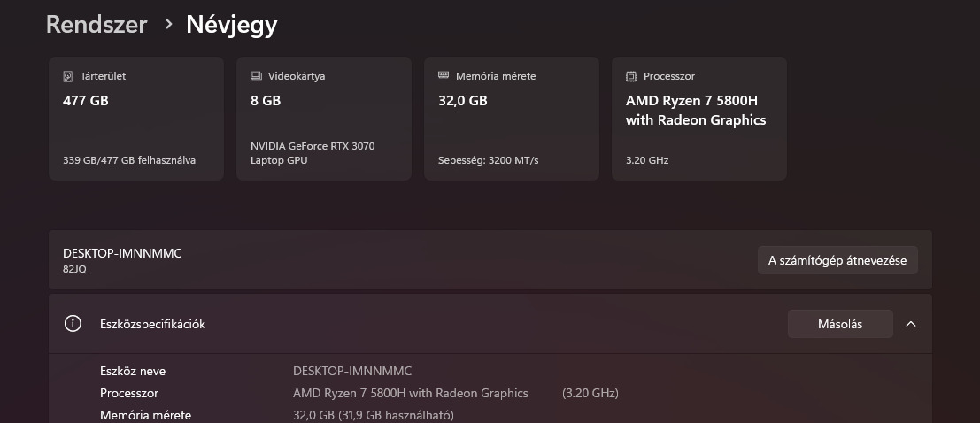The width and height of the screenshot is (980, 423).
Task: Click the NVIDIA GeForce RTX 3070 text
Action: (x=313, y=146)
